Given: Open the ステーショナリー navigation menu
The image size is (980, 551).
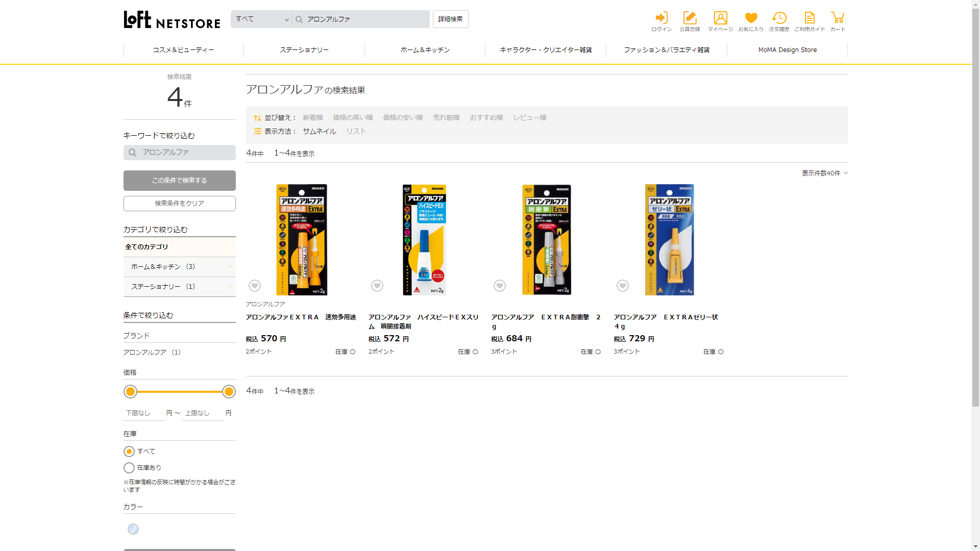Looking at the screenshot, I should pyautogui.click(x=304, y=50).
